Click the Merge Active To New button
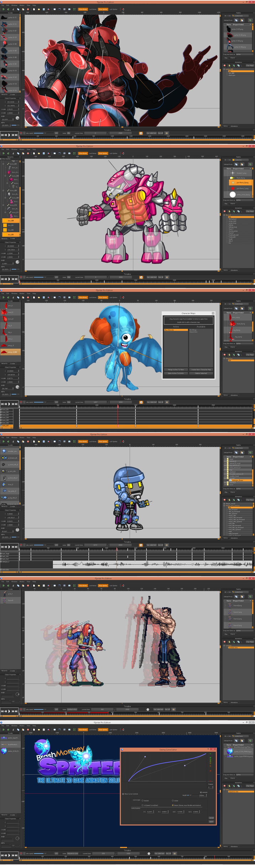 tap(176, 370)
